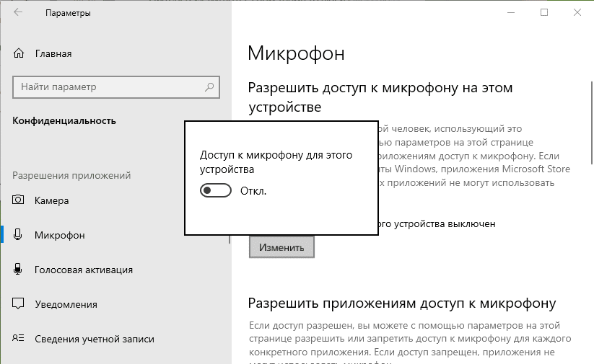Click the account info icon in sidebar

(19, 339)
